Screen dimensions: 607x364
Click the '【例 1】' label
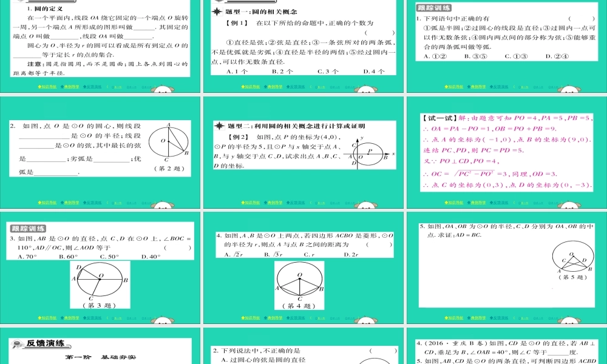point(237,23)
